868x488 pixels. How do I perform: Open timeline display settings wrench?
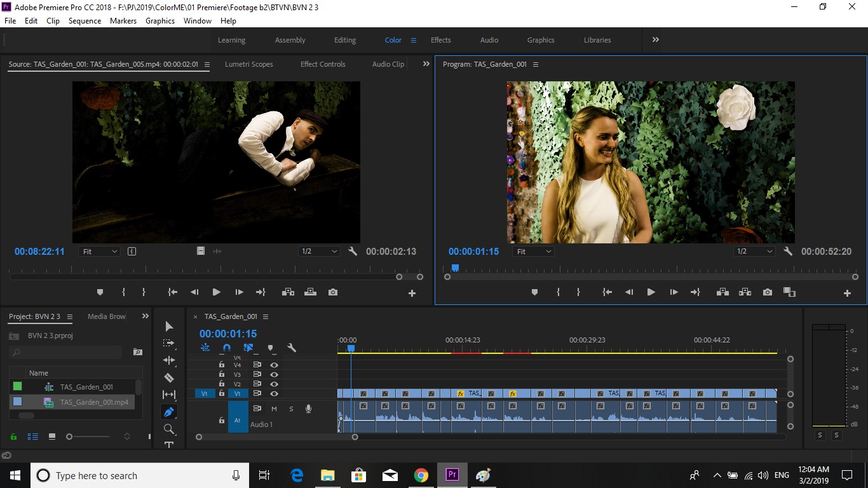[x=292, y=348]
